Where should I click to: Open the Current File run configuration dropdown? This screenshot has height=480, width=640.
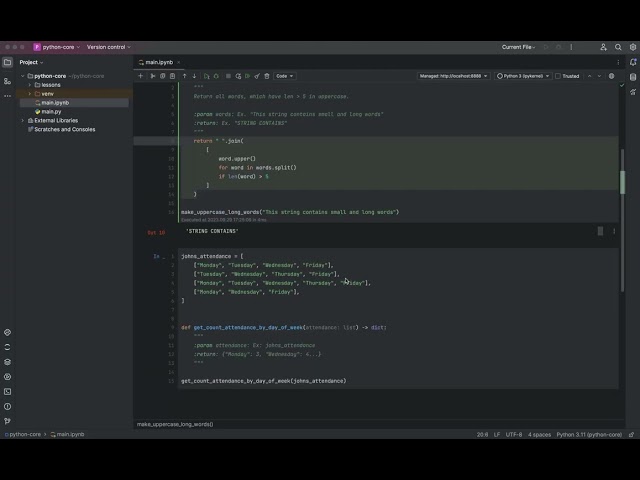(x=519, y=47)
